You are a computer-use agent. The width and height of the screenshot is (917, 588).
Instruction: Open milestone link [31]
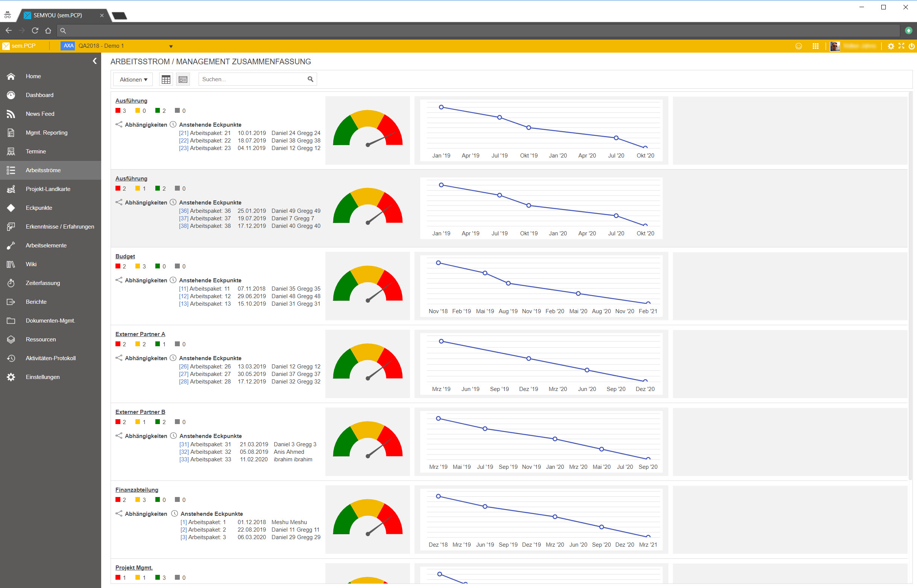[184, 445]
